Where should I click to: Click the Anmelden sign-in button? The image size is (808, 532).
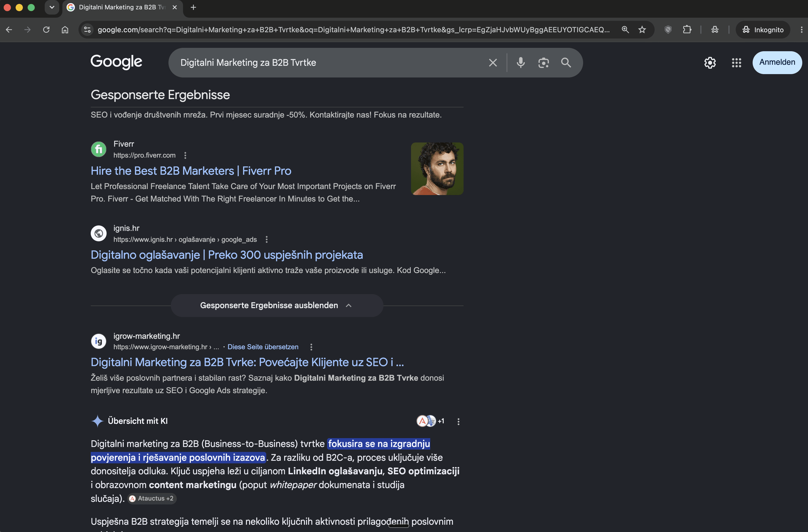pyautogui.click(x=777, y=62)
